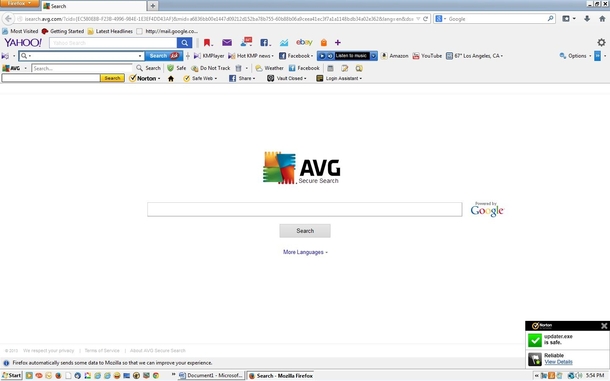This screenshot has height=381, width=610.
Task: Click AVG trash can icon
Action: coord(238,68)
